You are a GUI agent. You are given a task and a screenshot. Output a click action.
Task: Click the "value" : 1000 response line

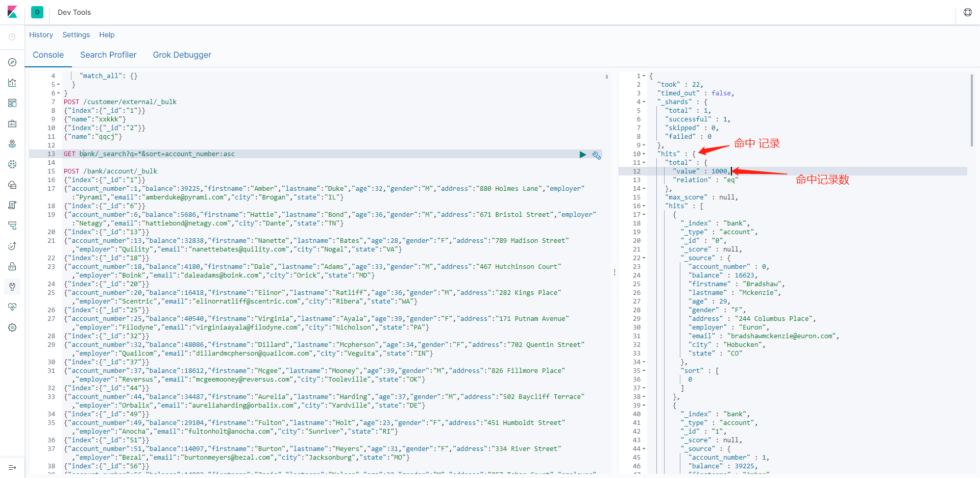click(701, 171)
